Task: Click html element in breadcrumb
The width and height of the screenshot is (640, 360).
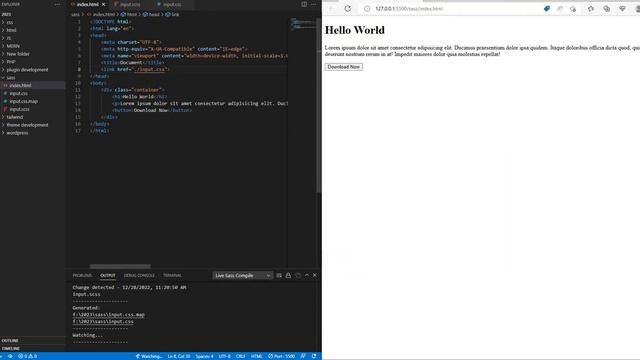Action: point(129,14)
